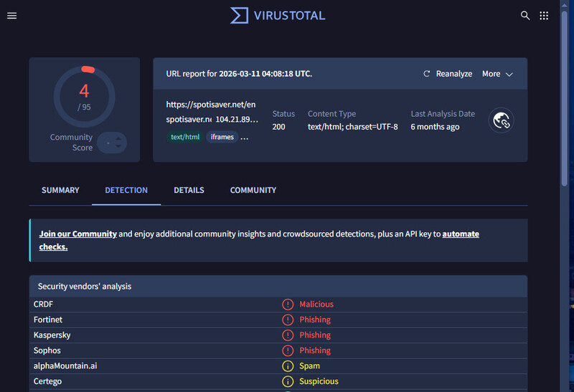Click Fortinet phishing alert icon
The width and height of the screenshot is (574, 392).
[x=288, y=320]
